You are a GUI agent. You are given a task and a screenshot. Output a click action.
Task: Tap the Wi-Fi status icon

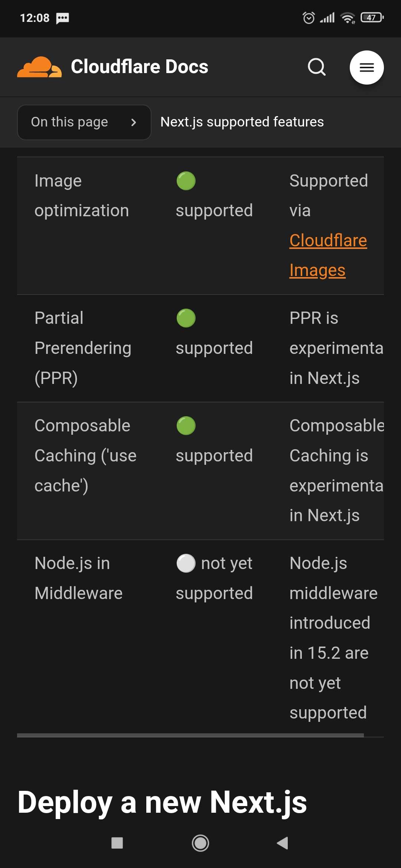[x=348, y=18]
